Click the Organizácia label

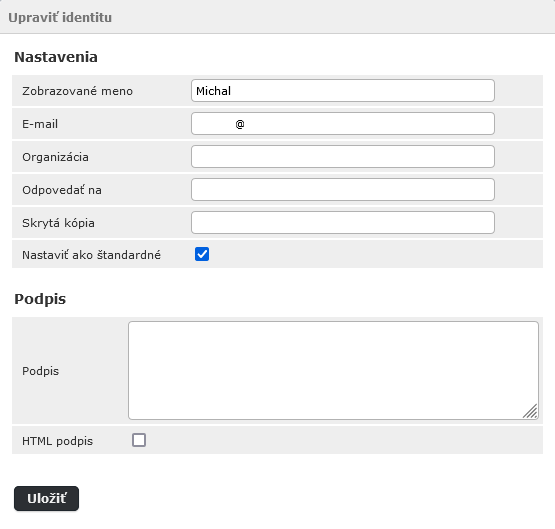pyautogui.click(x=55, y=157)
